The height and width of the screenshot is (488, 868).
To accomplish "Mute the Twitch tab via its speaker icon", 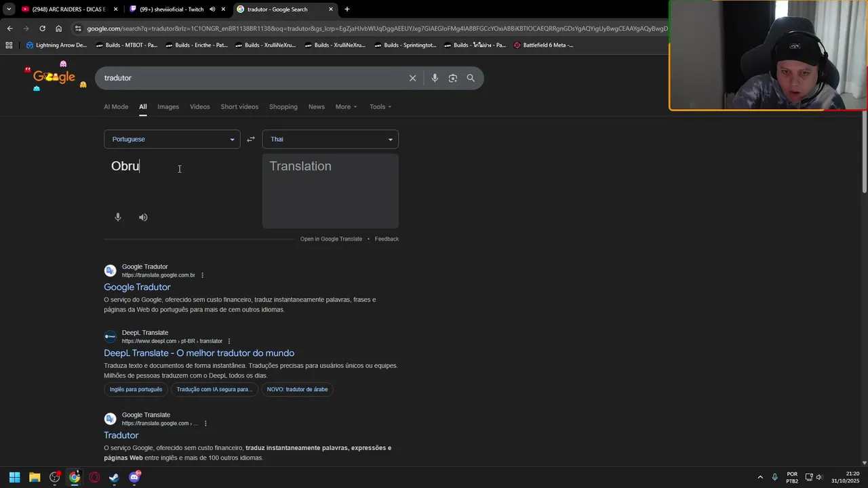I will (212, 9).
